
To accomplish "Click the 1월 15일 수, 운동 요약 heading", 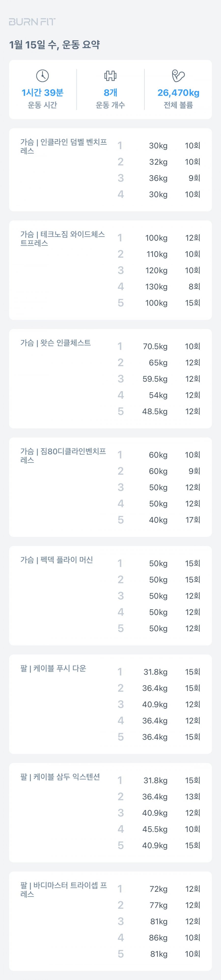I will pyautogui.click(x=55, y=44).
